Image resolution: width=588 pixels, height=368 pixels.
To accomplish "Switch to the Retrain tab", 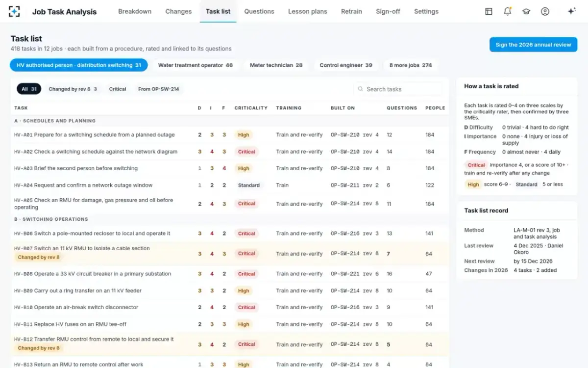I will point(351,11).
